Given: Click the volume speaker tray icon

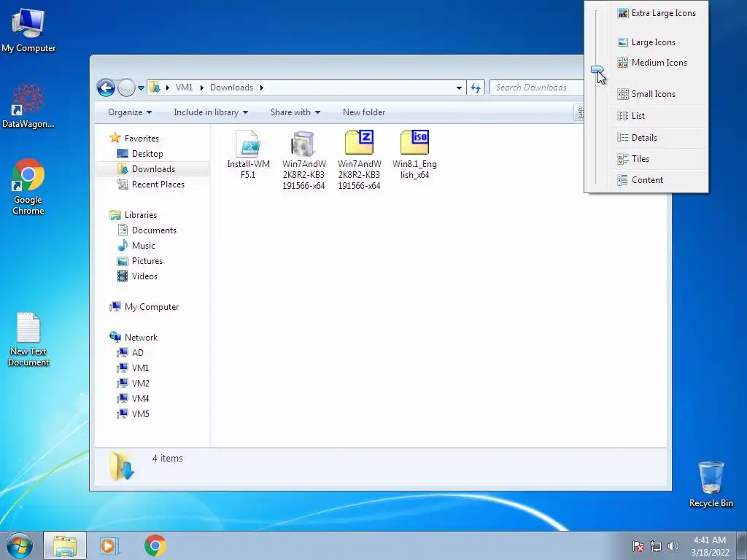Looking at the screenshot, I should click(x=673, y=546).
